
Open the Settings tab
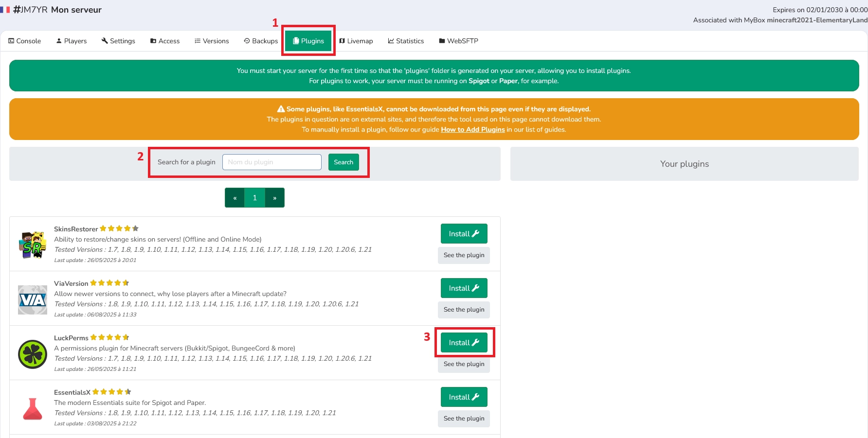click(x=118, y=41)
